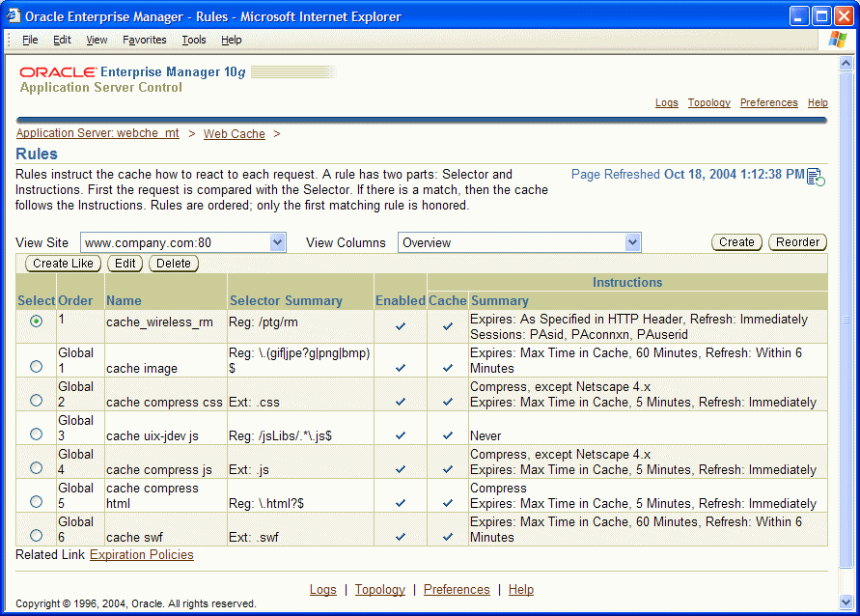
Task: Select the cache uix-jdev js radio button
Action: coord(37,434)
